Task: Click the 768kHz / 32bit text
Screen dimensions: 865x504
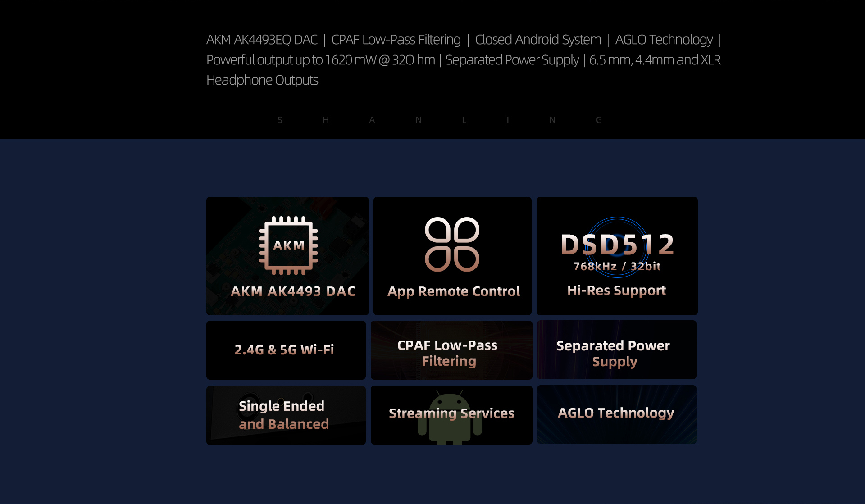Action: tap(617, 266)
